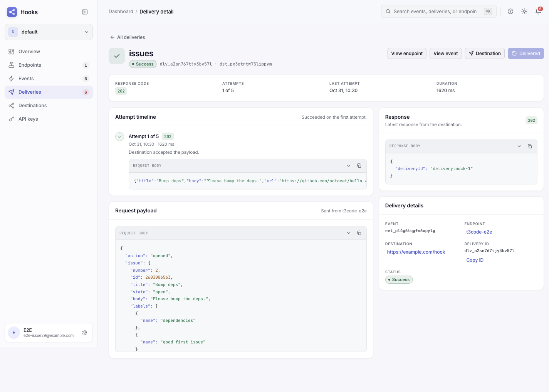The width and height of the screenshot is (549, 392).
Task: Click the Hooks logo icon
Action: tap(12, 12)
